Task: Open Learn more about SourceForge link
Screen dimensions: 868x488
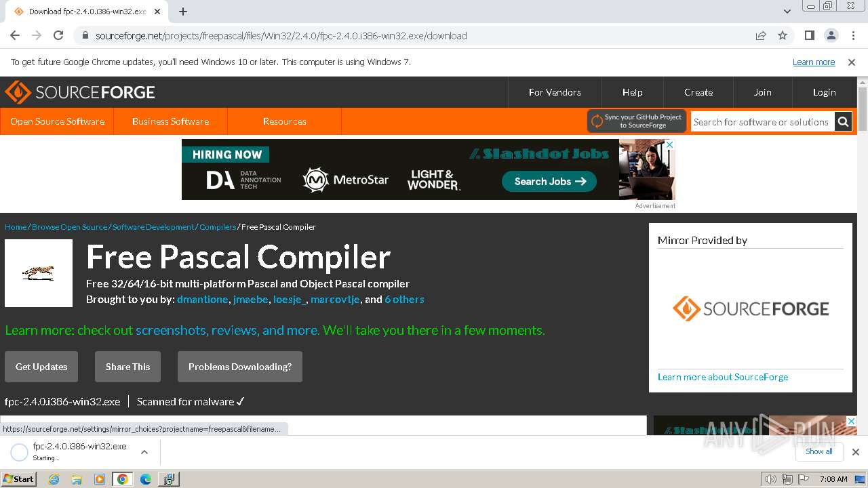Action: pos(723,377)
